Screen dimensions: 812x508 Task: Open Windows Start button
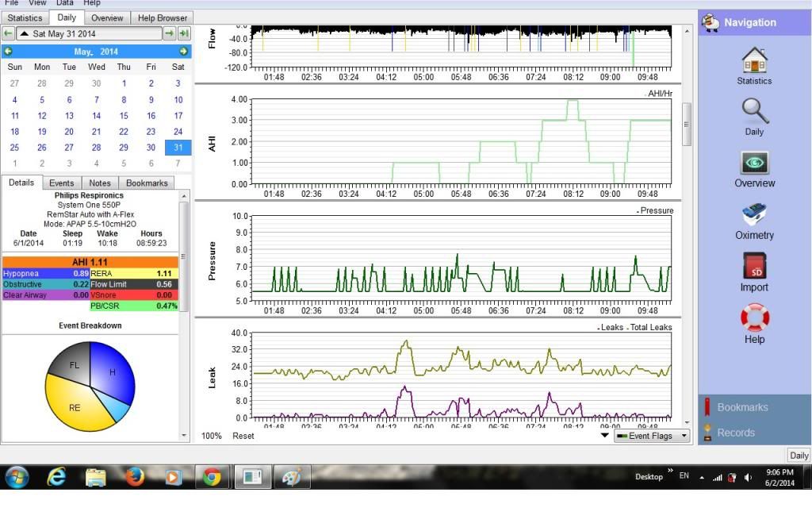coord(17,477)
